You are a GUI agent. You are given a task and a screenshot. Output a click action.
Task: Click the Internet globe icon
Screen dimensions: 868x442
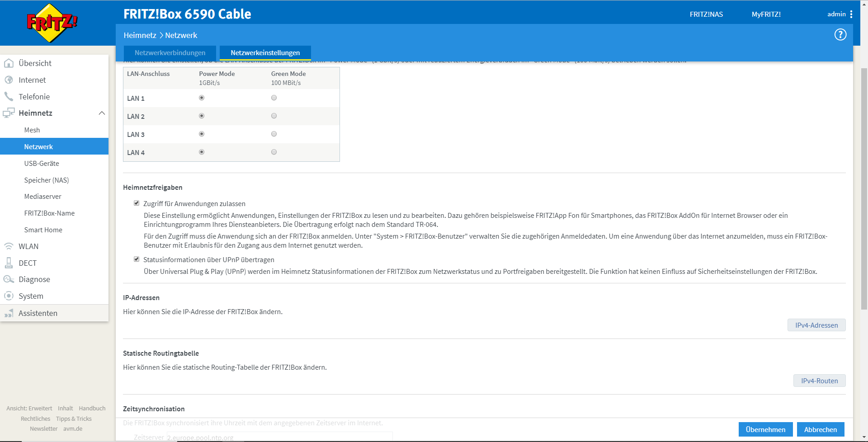(9, 80)
